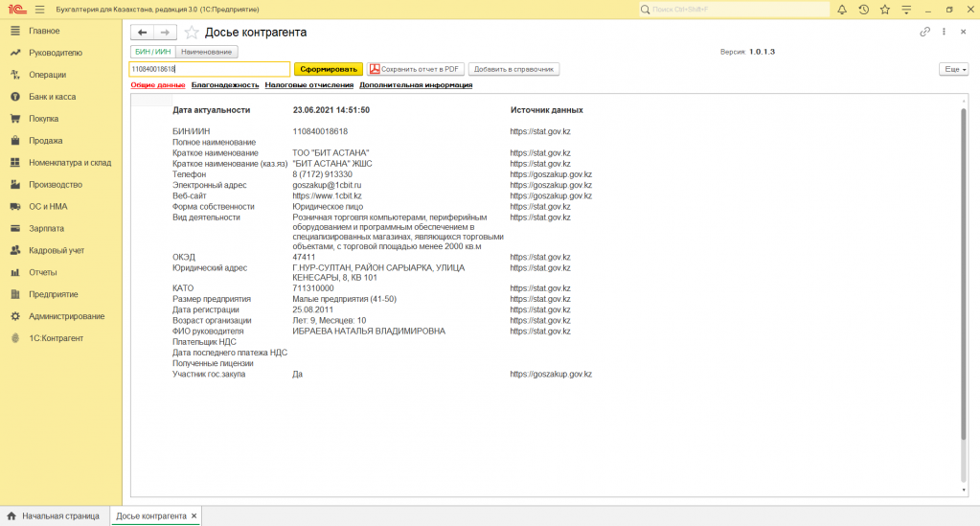Click the search magnifier icon
This screenshot has height=526, width=980.
point(645,10)
